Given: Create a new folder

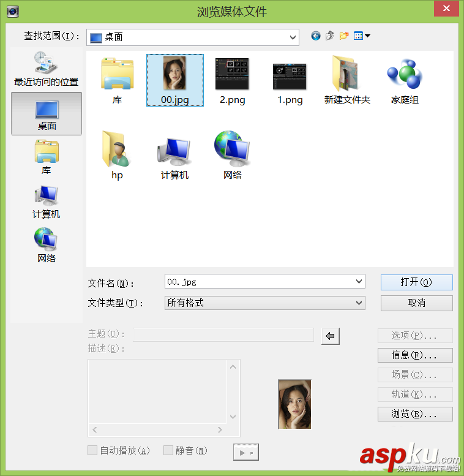Looking at the screenshot, I should point(344,36).
